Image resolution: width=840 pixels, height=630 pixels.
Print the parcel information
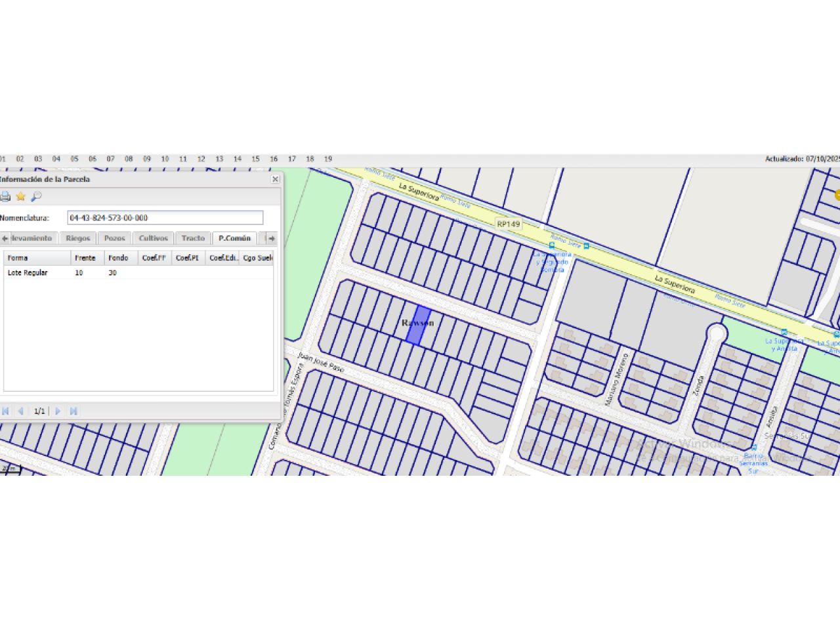click(5, 196)
